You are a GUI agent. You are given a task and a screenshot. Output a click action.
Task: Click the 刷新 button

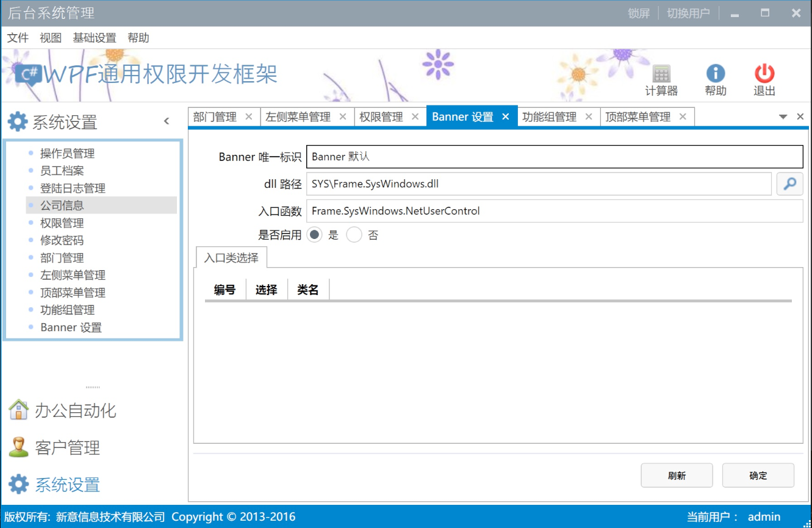tap(677, 476)
